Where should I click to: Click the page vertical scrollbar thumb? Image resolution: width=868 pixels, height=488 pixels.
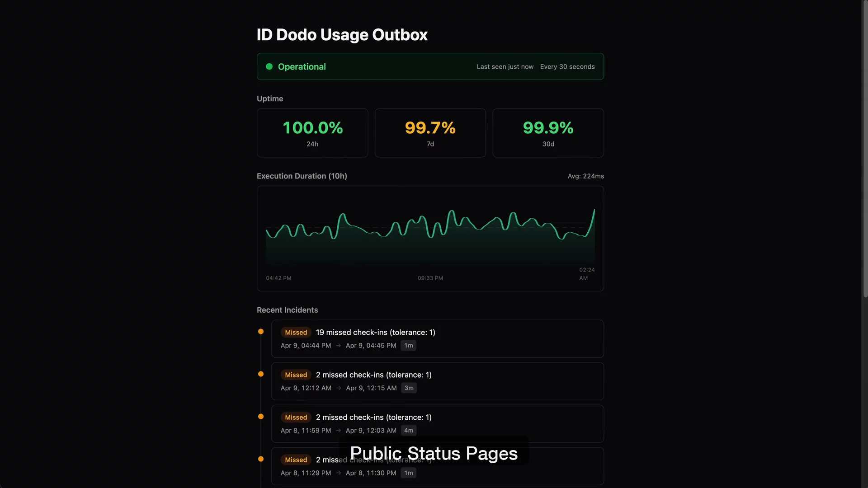(x=865, y=149)
